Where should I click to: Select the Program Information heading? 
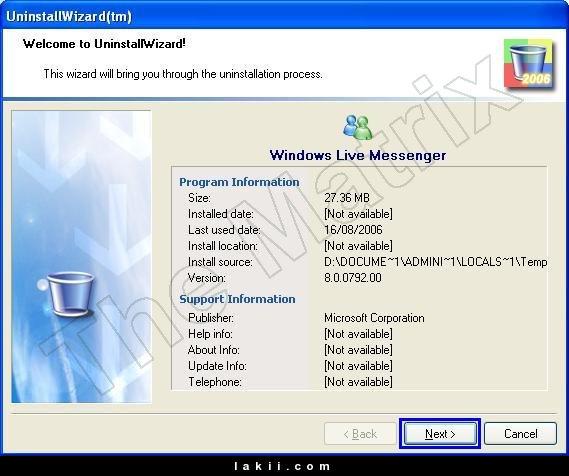point(239,182)
